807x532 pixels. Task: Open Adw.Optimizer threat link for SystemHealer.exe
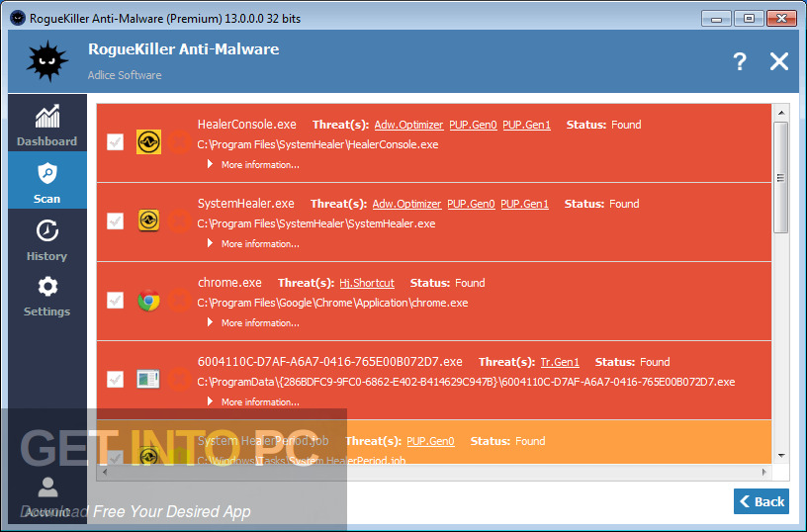(406, 204)
